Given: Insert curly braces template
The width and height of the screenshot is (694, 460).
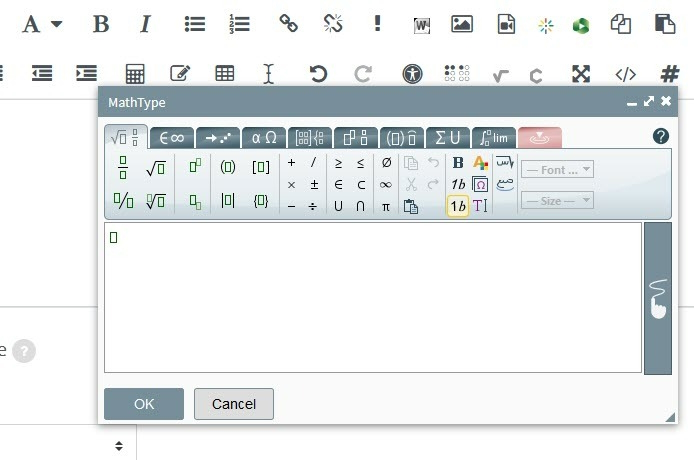Looking at the screenshot, I should [x=261, y=201].
